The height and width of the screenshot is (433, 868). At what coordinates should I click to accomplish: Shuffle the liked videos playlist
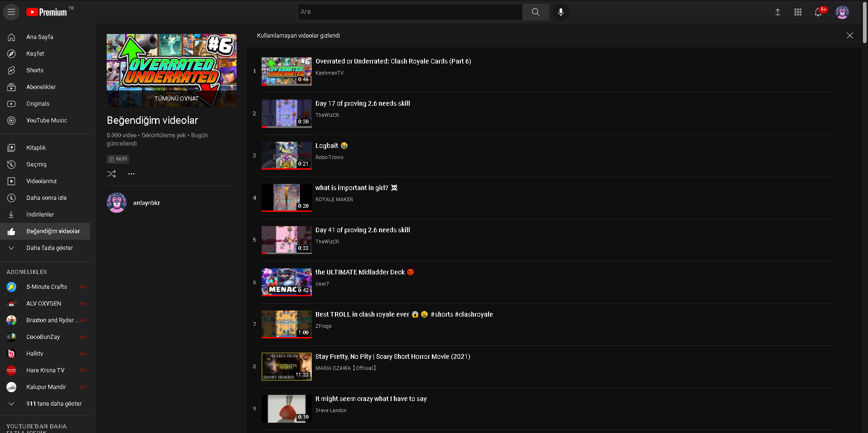[112, 174]
